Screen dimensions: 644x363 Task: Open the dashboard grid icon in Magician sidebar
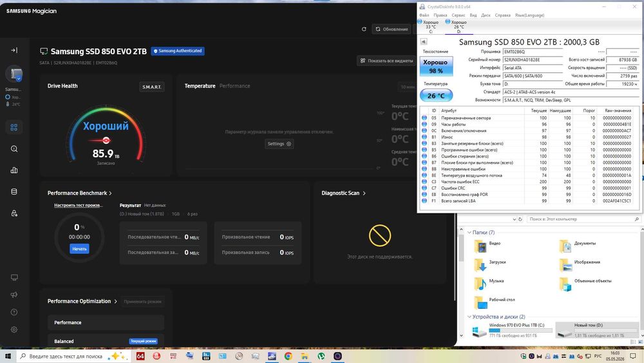click(14, 128)
